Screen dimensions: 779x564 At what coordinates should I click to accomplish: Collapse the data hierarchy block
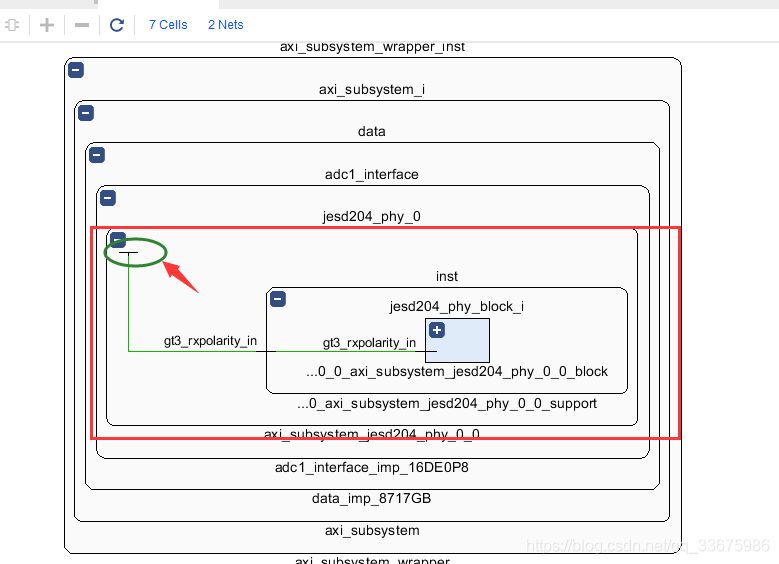(x=97, y=155)
